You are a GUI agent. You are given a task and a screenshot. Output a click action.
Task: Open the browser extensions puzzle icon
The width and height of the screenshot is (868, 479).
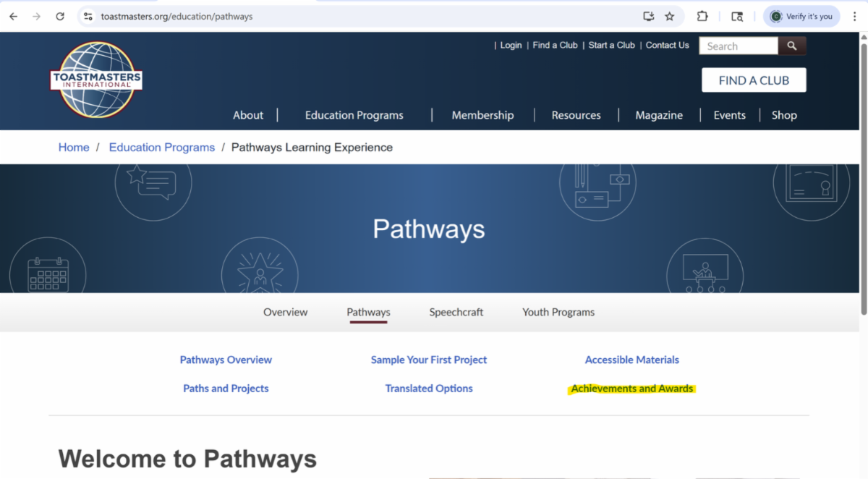click(x=702, y=17)
